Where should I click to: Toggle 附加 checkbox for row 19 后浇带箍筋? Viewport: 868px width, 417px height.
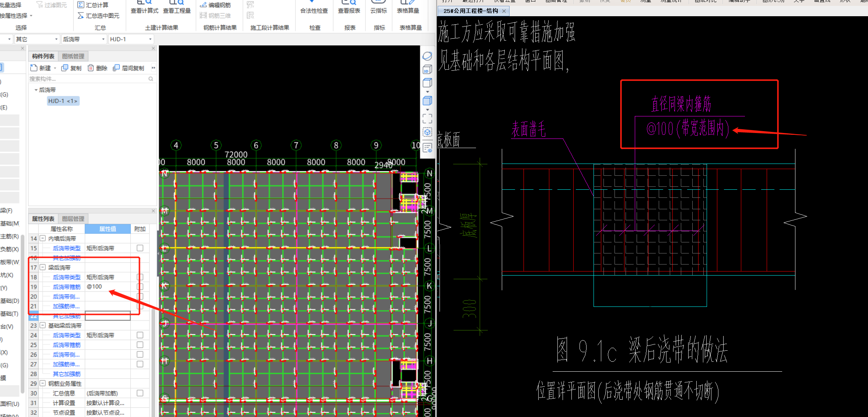click(x=140, y=287)
